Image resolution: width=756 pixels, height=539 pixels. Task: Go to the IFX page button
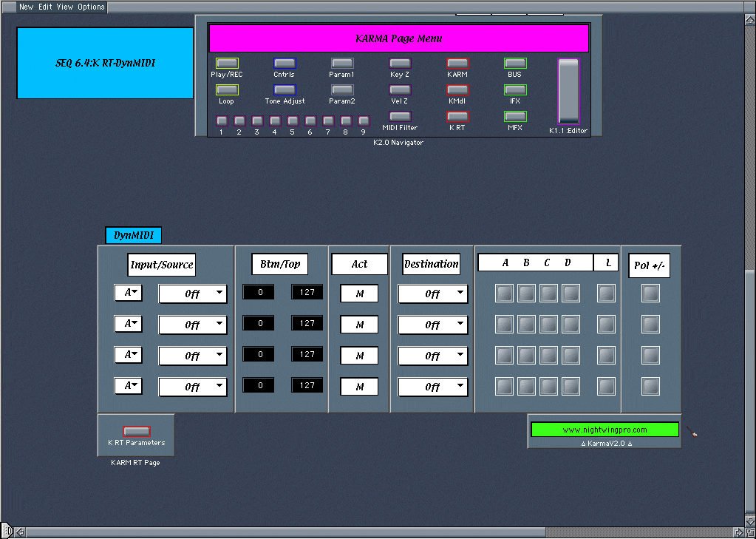coord(515,89)
